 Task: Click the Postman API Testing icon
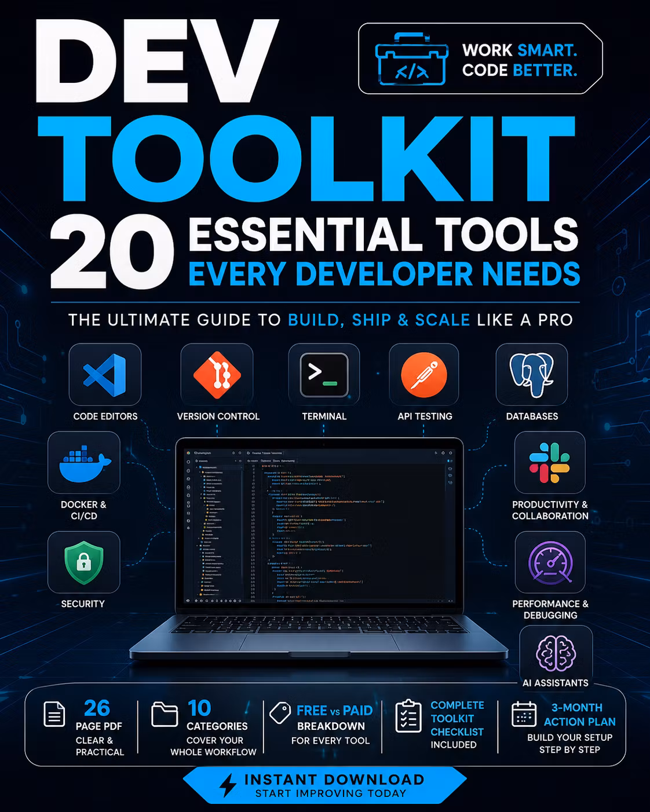[x=424, y=375]
